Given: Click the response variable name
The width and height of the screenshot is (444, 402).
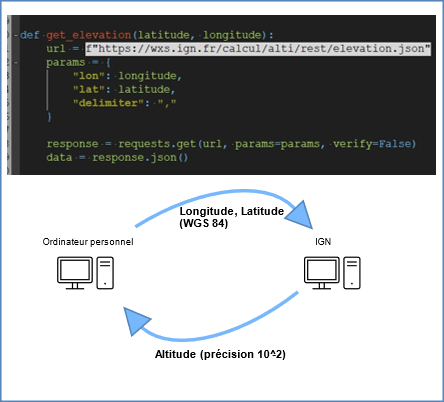Looking at the screenshot, I should (72, 144).
